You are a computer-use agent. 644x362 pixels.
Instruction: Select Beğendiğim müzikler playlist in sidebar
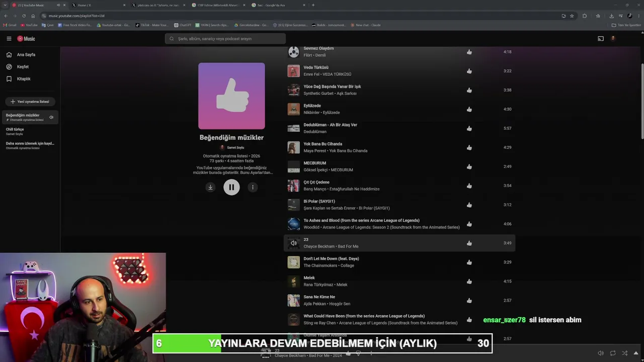[30, 117]
